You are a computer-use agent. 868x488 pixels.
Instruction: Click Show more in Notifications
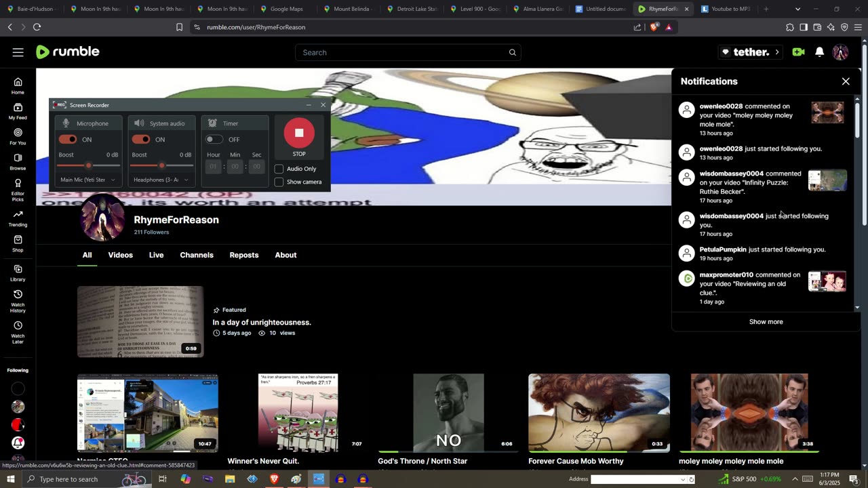766,322
